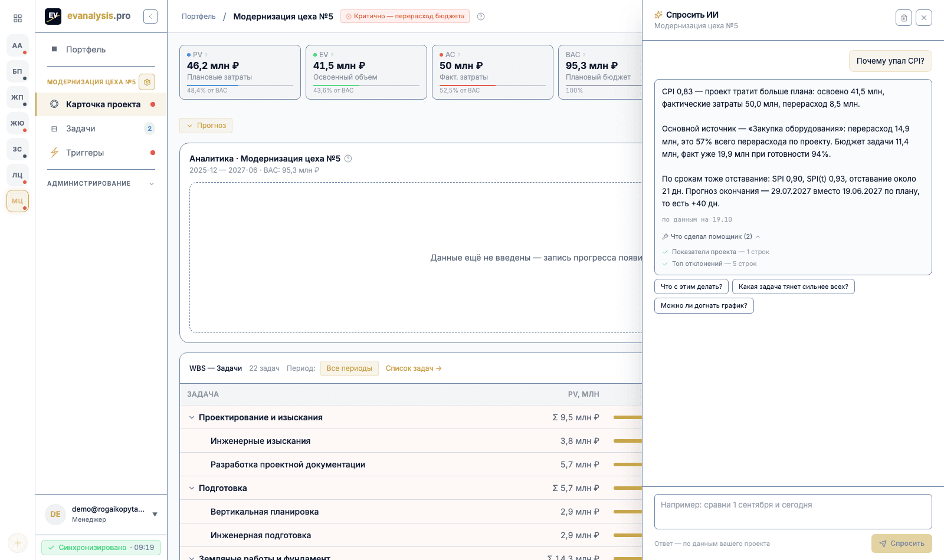The width and height of the screenshot is (944, 560).
Task: Click the Портфель breadcrumb link
Action: 199,17
